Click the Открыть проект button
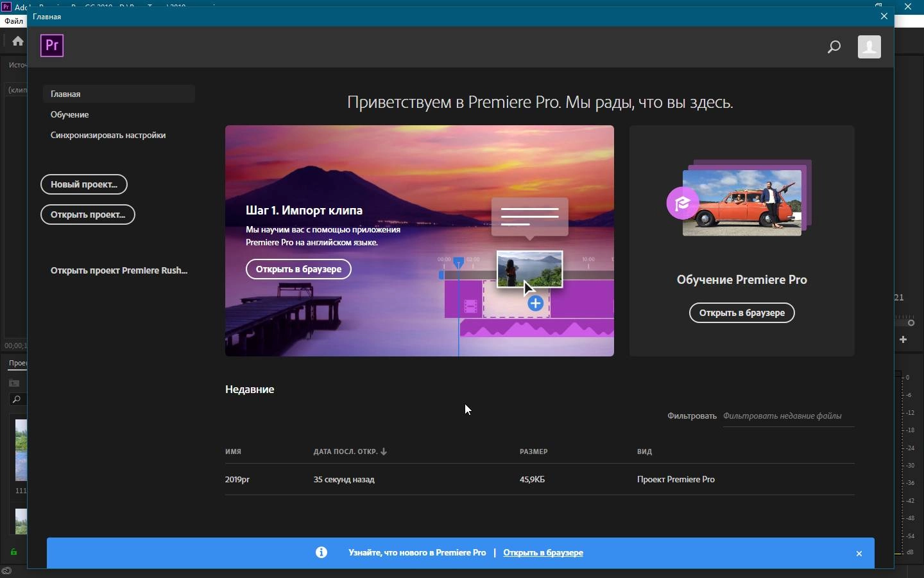Image resolution: width=924 pixels, height=578 pixels. click(88, 215)
